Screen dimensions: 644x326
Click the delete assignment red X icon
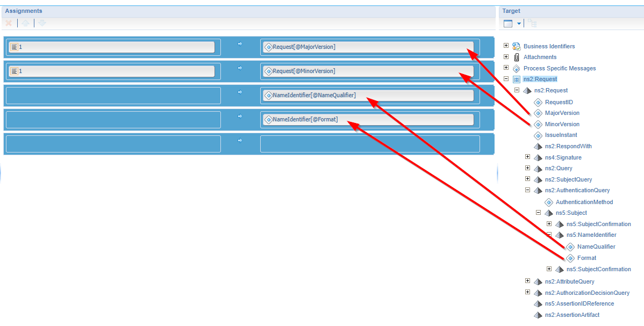[x=9, y=23]
